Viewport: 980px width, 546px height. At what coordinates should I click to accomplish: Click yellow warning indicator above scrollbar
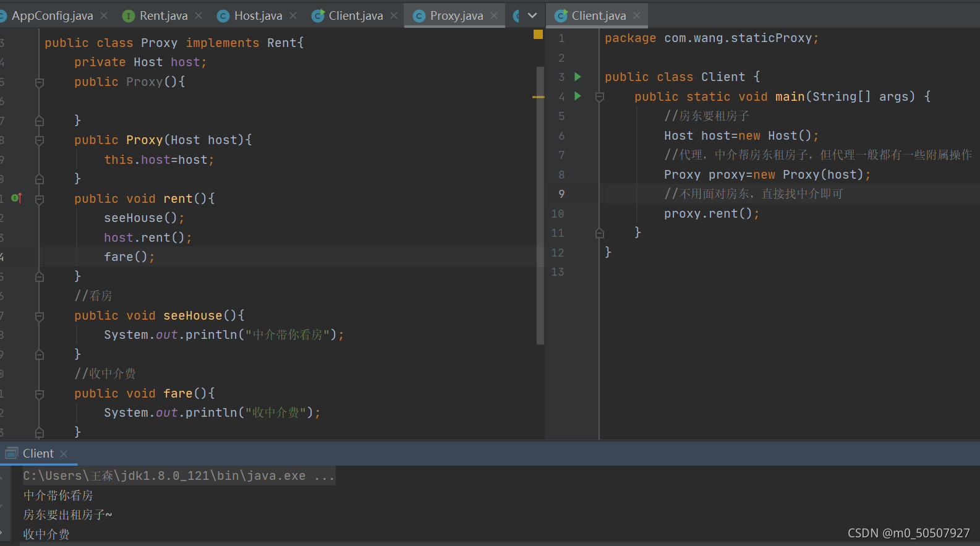[x=538, y=35]
